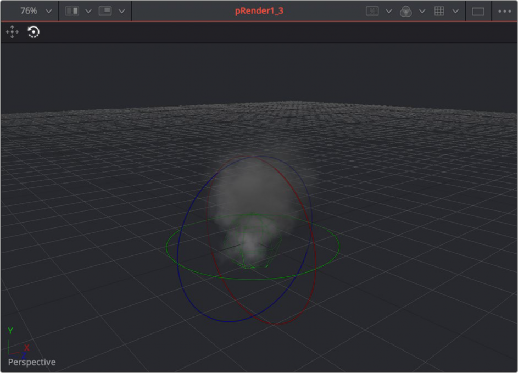Toggle the viewer LUT icon
This screenshot has height=373, width=518.
372,11
